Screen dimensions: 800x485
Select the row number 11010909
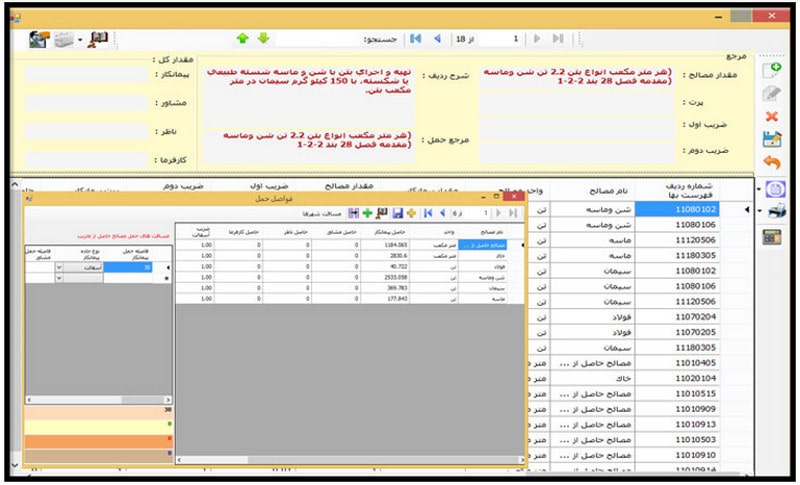point(677,409)
